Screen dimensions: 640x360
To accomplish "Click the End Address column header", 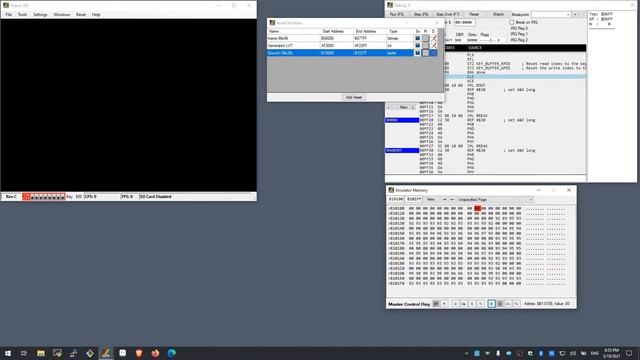I will click(370, 31).
